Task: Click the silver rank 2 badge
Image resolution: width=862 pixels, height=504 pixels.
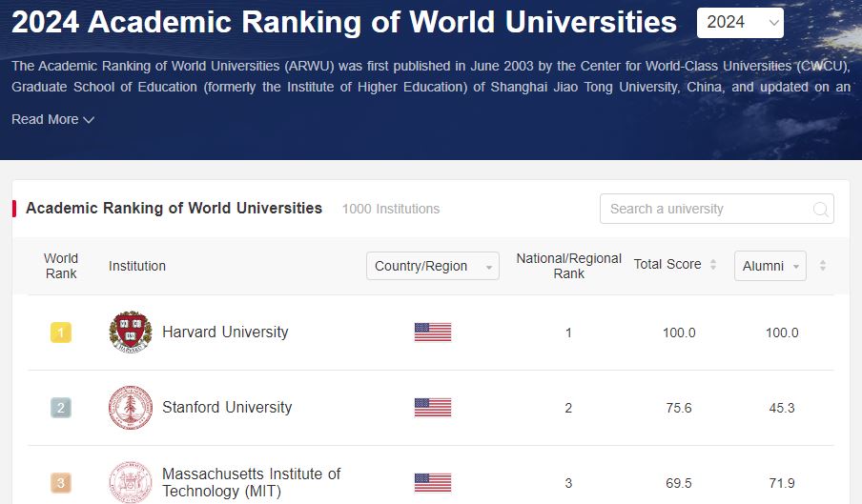Action: (61, 408)
